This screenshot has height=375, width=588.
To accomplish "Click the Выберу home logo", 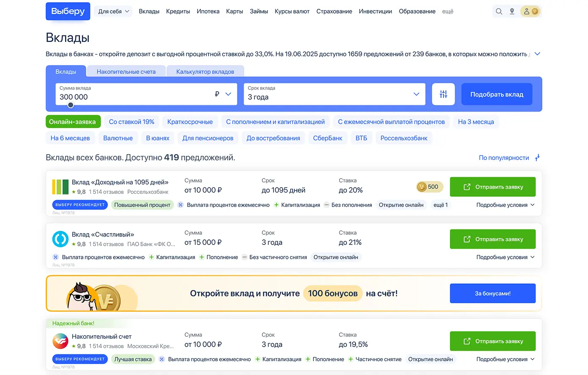I will tap(68, 11).
